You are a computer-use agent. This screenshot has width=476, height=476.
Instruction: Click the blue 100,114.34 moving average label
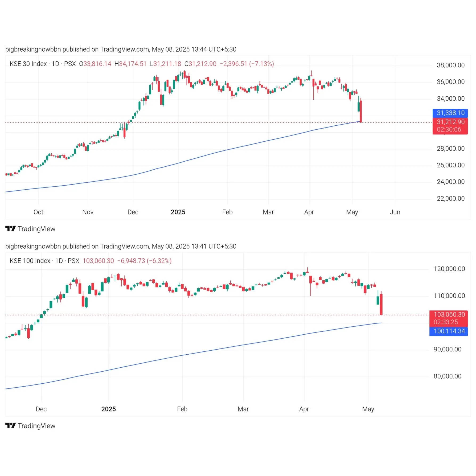coord(449,331)
